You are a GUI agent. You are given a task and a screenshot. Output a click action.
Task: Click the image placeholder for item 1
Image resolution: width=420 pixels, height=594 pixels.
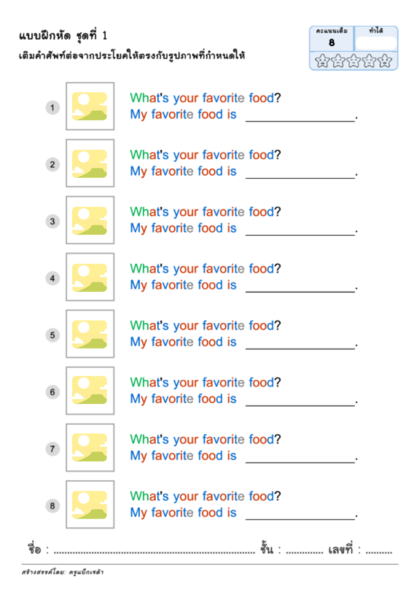[90, 106]
